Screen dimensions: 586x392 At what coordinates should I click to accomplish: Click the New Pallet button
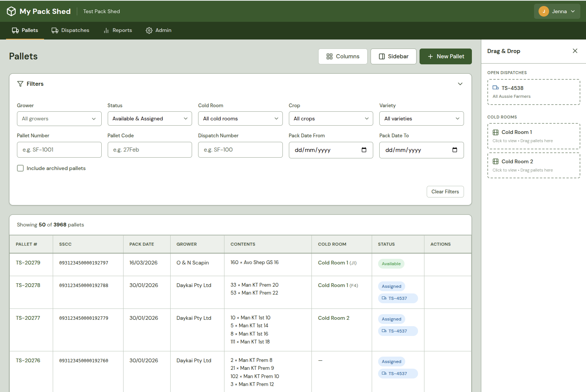pyautogui.click(x=446, y=56)
